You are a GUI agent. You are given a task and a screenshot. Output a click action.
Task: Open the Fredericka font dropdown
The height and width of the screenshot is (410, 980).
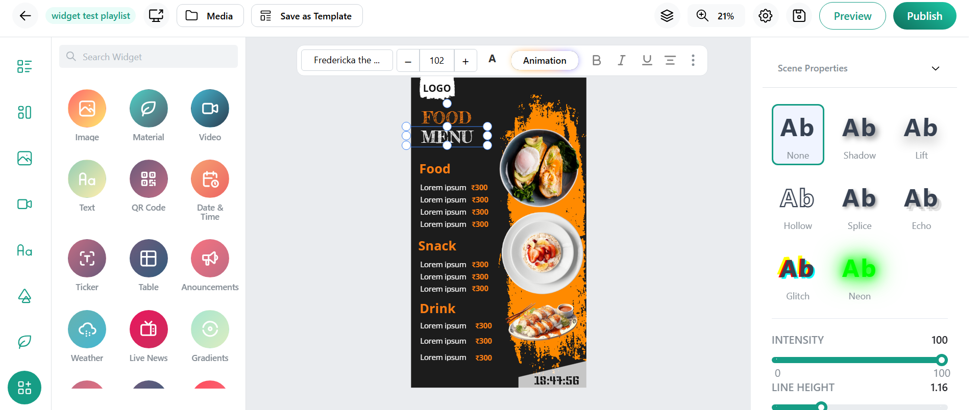pyautogui.click(x=347, y=60)
